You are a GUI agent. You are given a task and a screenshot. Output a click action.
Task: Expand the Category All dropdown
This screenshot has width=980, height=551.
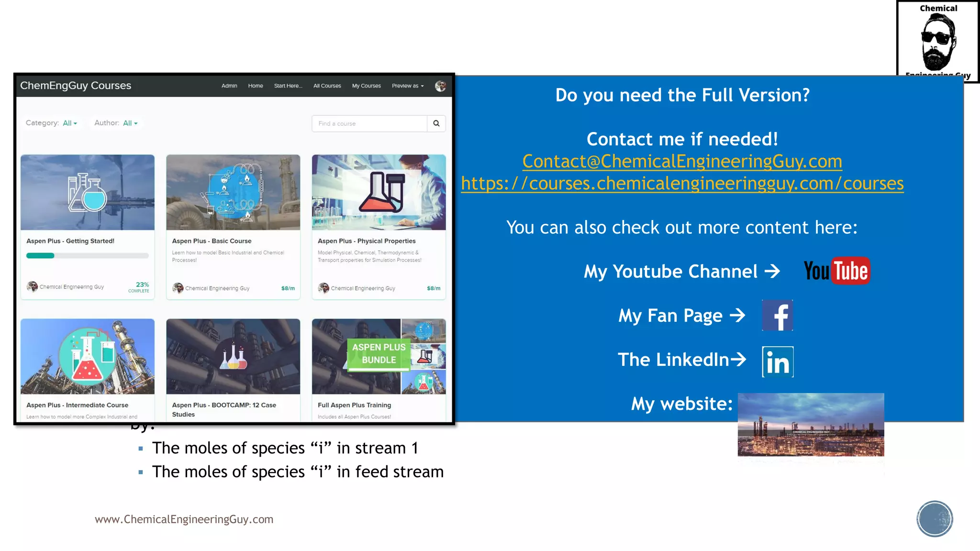(x=70, y=123)
